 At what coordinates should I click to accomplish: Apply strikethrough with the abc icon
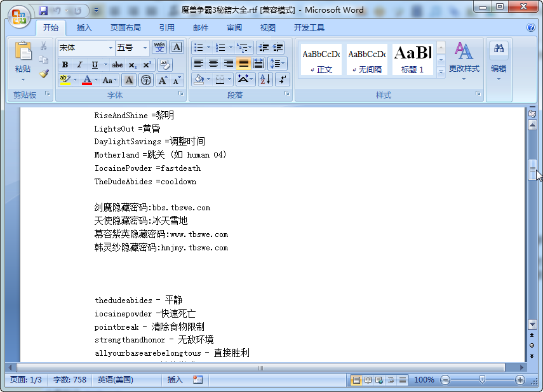(117, 65)
